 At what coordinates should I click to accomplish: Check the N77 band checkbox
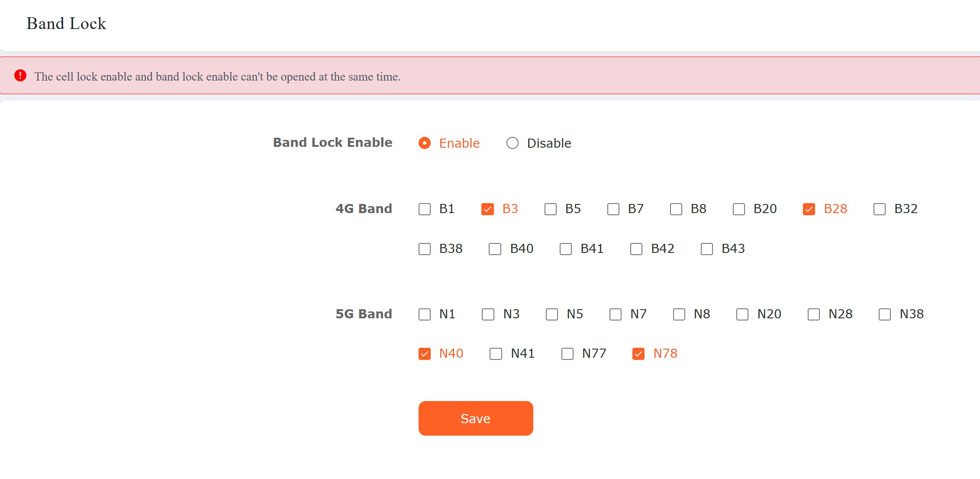pyautogui.click(x=567, y=354)
